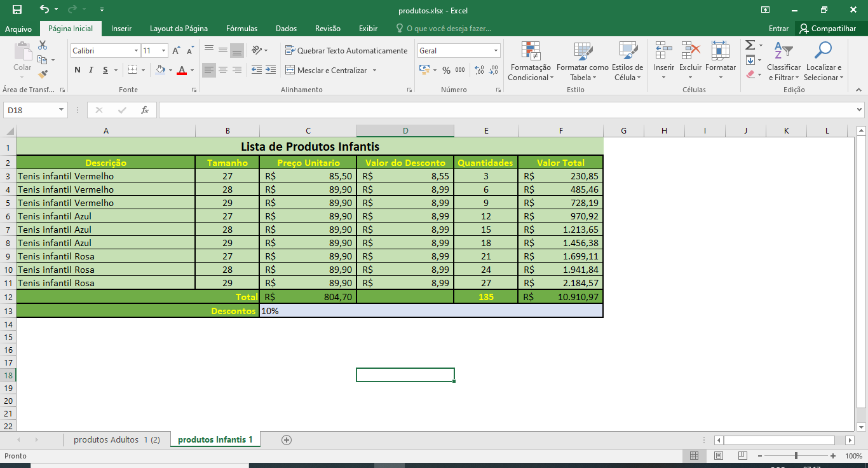Click Quebrar Texto Automaticamente

coord(346,50)
